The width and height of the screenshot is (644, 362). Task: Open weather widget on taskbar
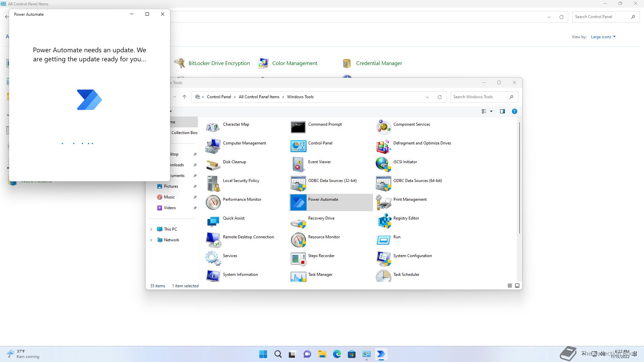[x=23, y=354]
